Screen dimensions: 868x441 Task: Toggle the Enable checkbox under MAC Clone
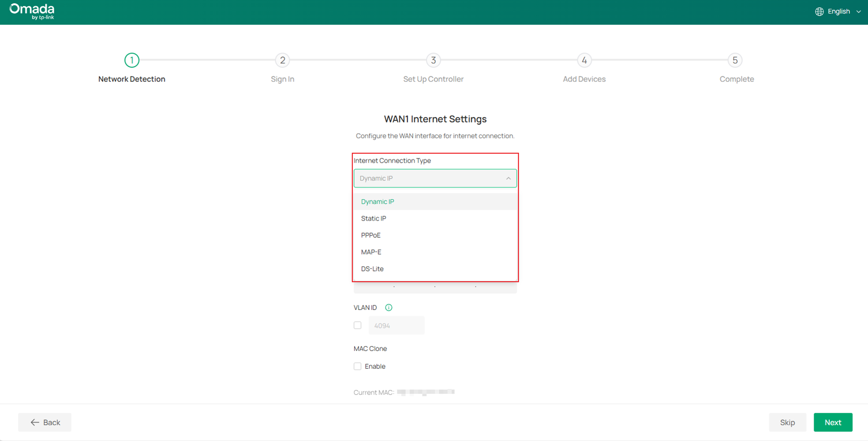click(358, 366)
